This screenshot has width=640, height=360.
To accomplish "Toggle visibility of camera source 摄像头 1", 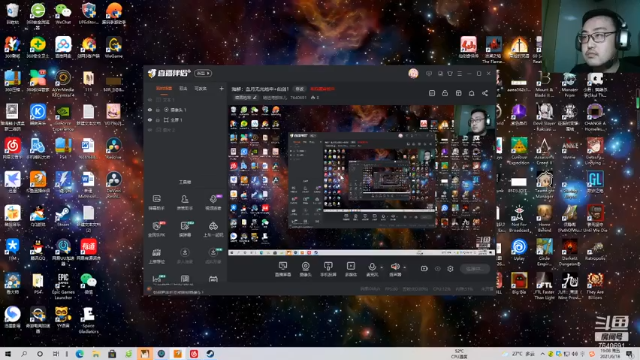I will click(x=150, y=110).
